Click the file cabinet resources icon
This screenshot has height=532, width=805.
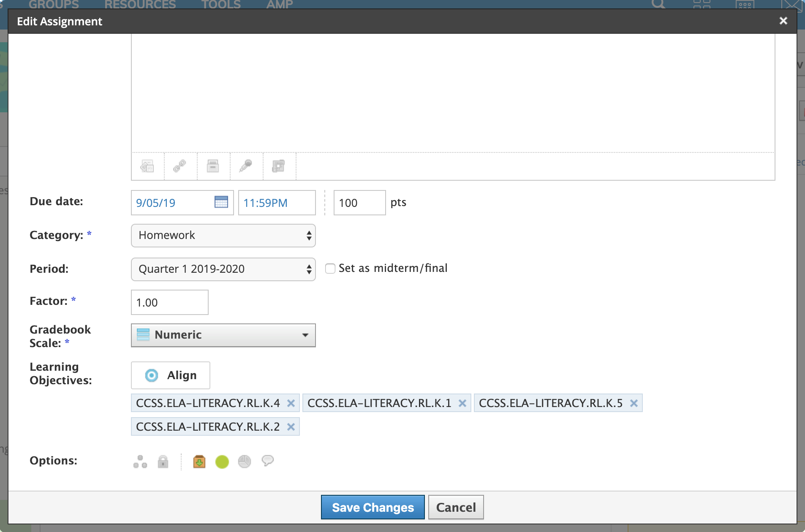click(213, 166)
